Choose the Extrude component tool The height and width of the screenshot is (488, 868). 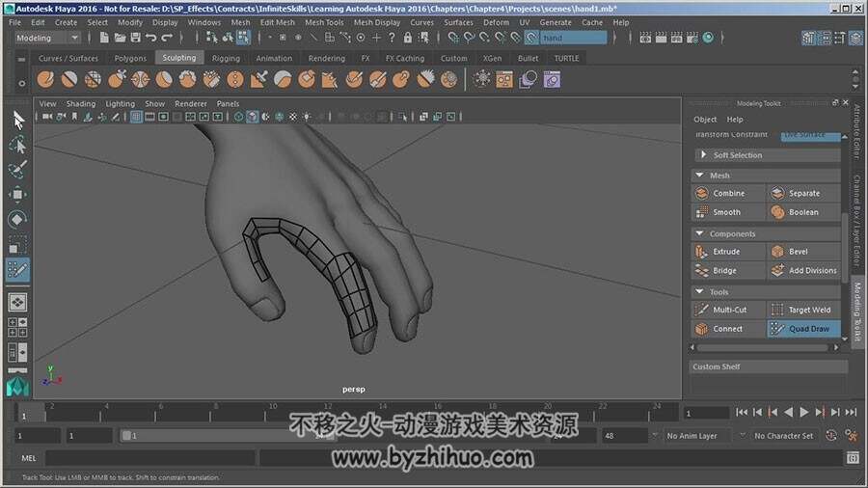point(728,251)
